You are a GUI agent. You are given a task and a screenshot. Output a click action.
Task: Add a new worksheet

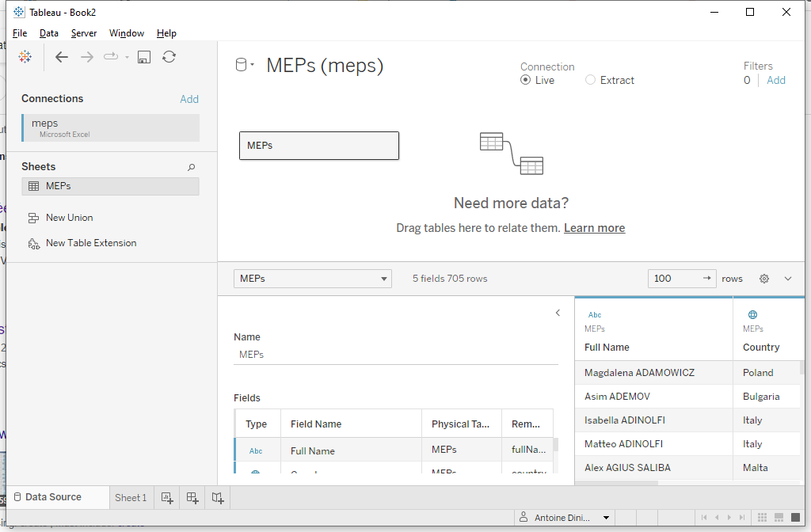(167, 498)
